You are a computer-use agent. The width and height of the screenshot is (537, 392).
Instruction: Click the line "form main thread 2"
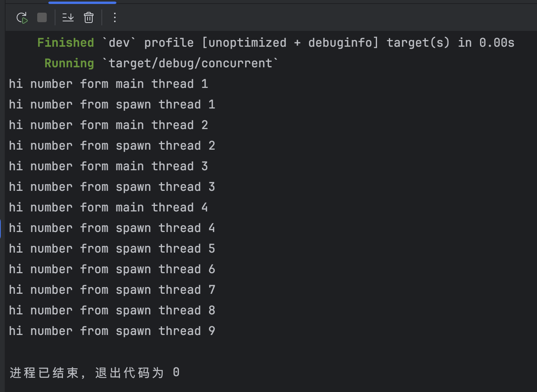pos(108,125)
